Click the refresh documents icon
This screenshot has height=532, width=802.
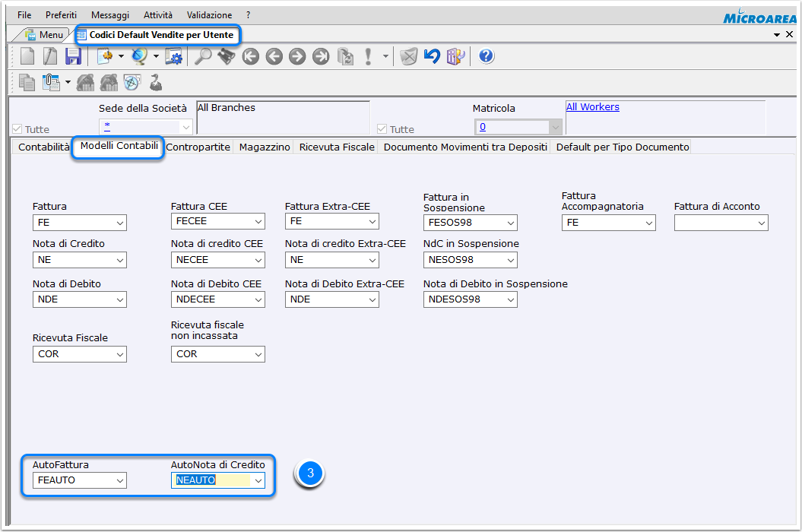(345, 56)
